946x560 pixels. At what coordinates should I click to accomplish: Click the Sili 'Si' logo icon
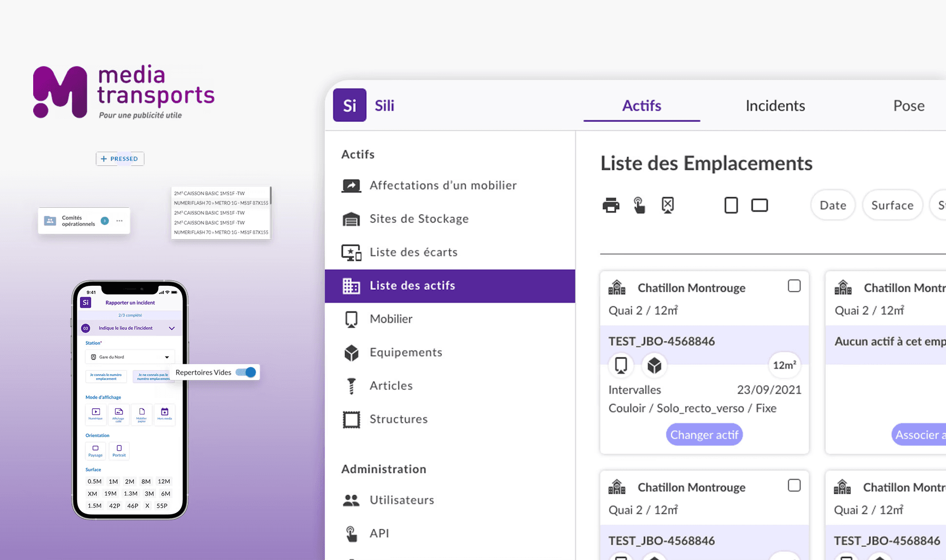tap(349, 105)
